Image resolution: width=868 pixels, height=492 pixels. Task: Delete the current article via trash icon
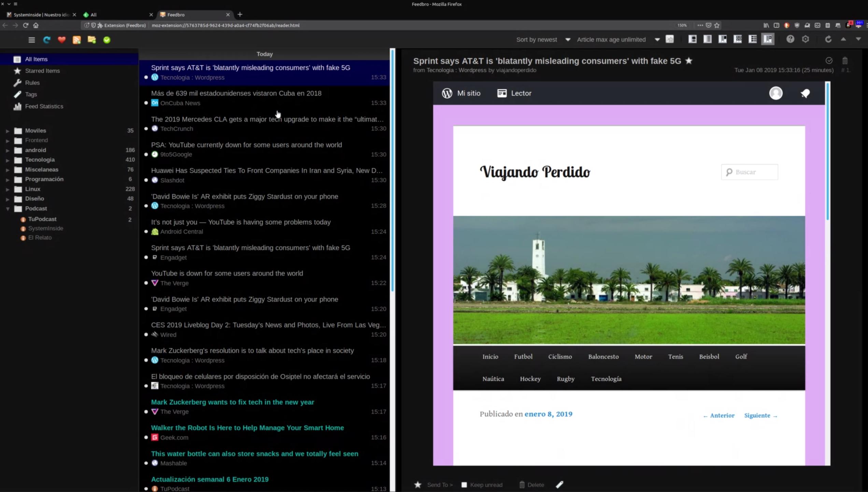click(845, 60)
